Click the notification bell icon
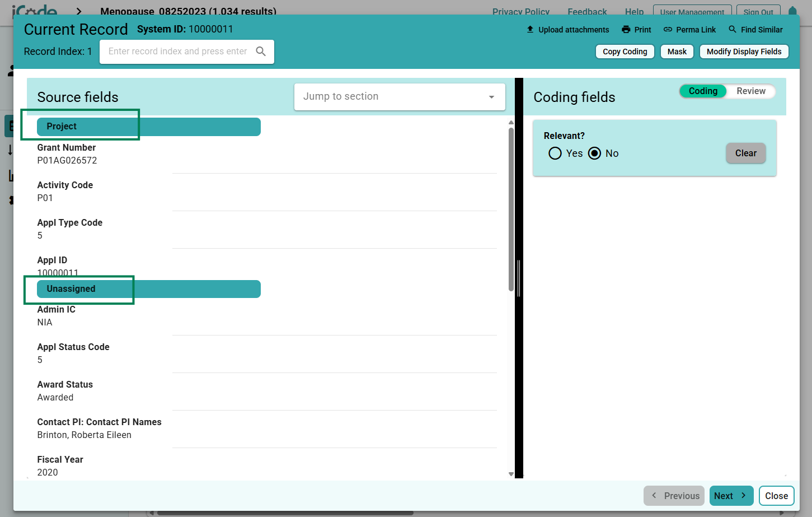Viewport: 812px width, 517px height. [x=792, y=11]
